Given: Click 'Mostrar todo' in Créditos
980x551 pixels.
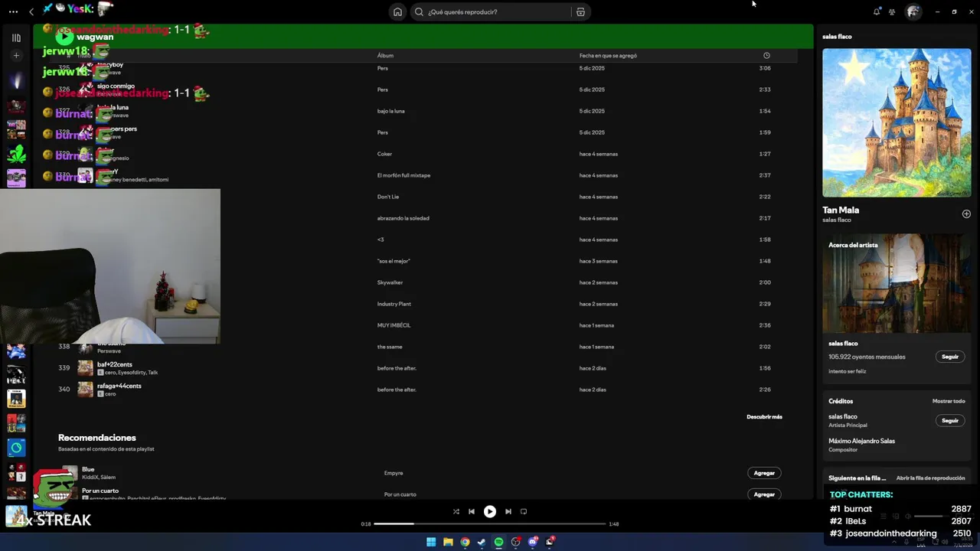Looking at the screenshot, I should point(949,401).
